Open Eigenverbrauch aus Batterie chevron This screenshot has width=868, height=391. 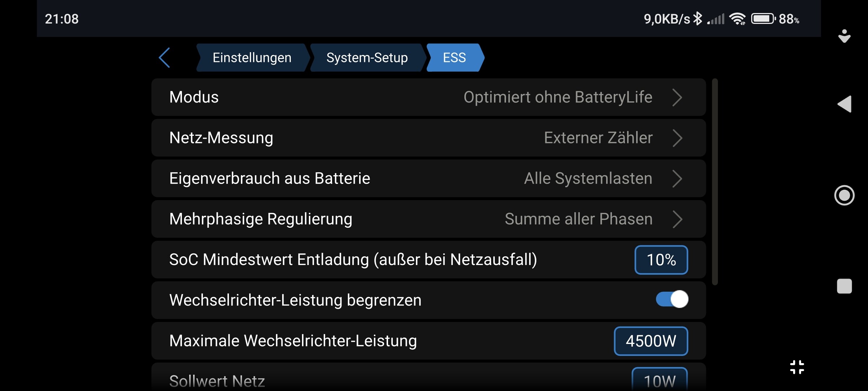(677, 178)
